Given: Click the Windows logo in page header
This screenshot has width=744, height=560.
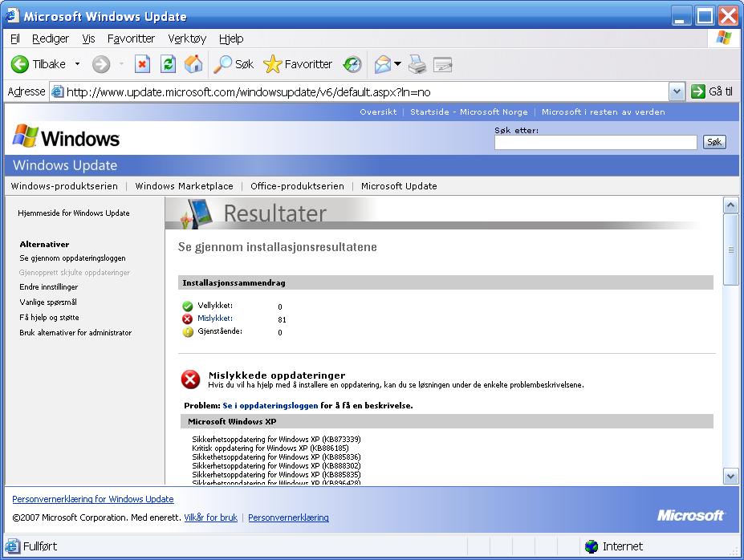Looking at the screenshot, I should click(x=66, y=137).
